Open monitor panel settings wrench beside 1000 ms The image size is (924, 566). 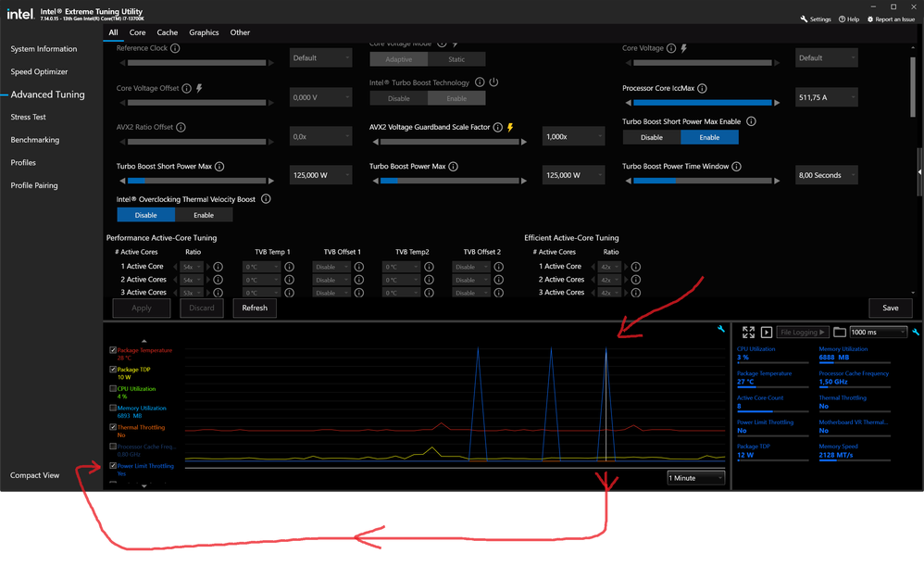[916, 333]
